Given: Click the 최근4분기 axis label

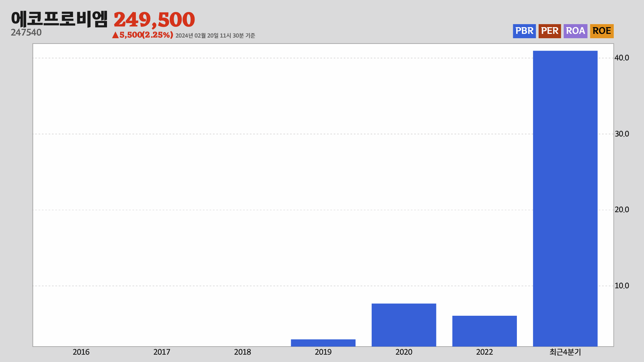Looking at the screenshot, I should click(565, 352).
